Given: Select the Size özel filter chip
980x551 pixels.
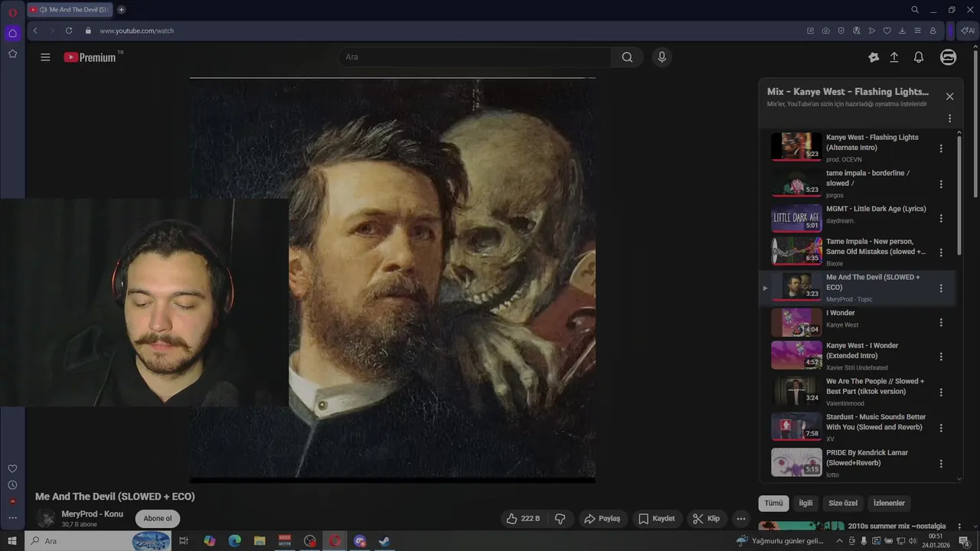Looking at the screenshot, I should [x=843, y=503].
